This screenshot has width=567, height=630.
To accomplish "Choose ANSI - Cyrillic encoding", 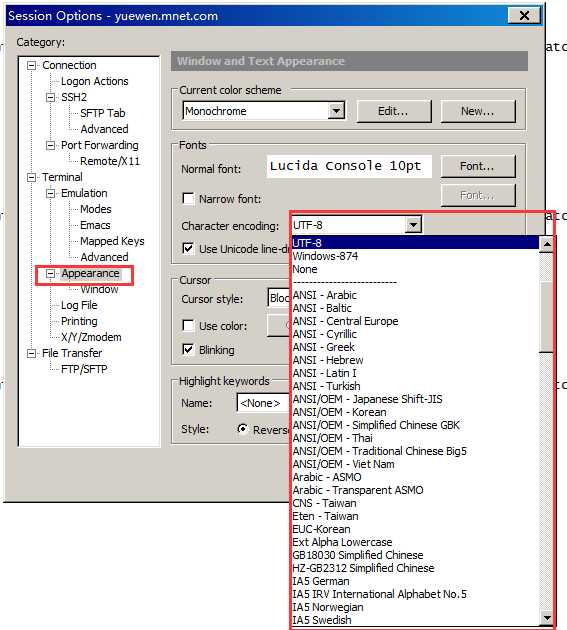I will 415,334.
